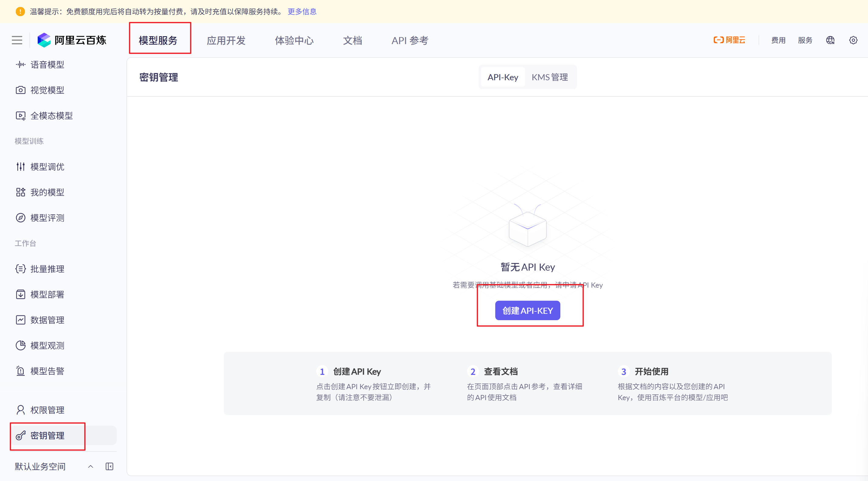Open 更多信息 link in banner
Image resolution: width=868 pixels, height=481 pixels.
(x=302, y=12)
